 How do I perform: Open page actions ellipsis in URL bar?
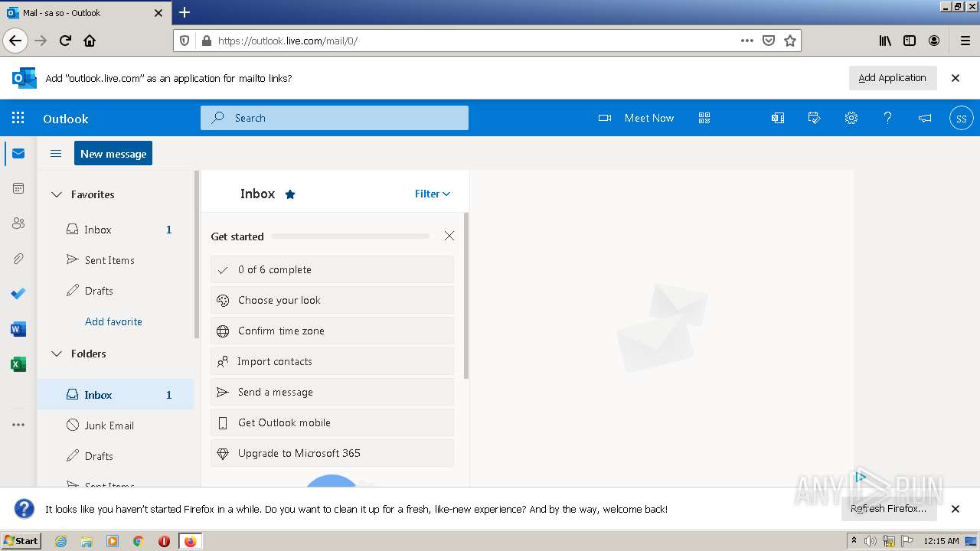[747, 41]
